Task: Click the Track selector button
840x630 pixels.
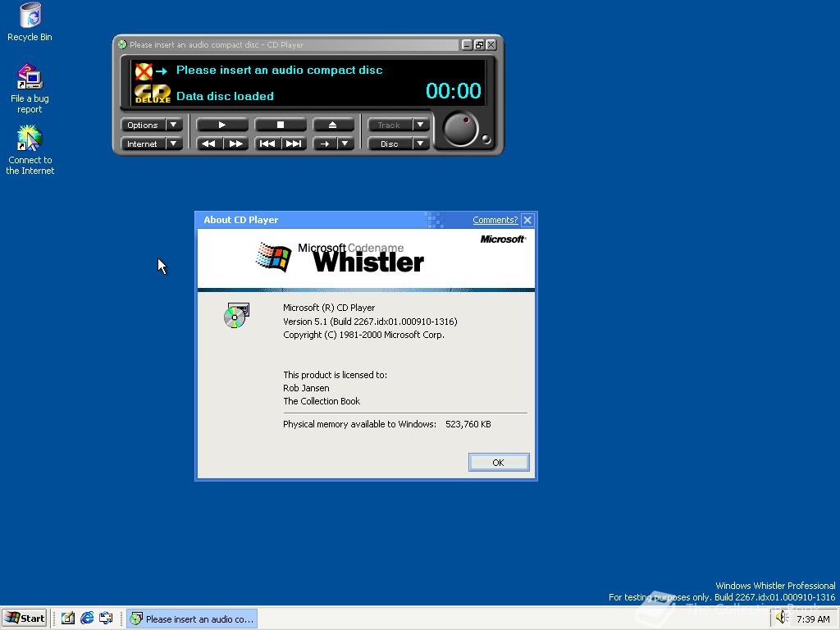Action: (x=390, y=125)
